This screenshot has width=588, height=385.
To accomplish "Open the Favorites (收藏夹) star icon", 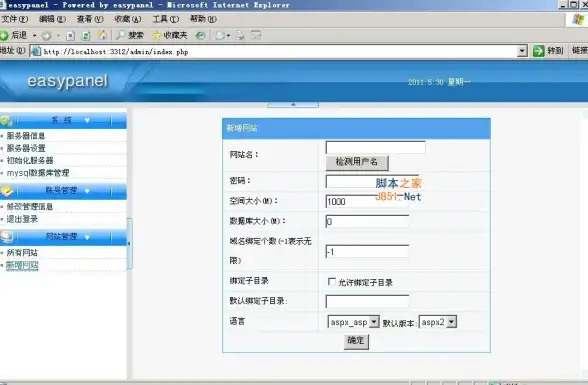I will pyautogui.click(x=156, y=35).
